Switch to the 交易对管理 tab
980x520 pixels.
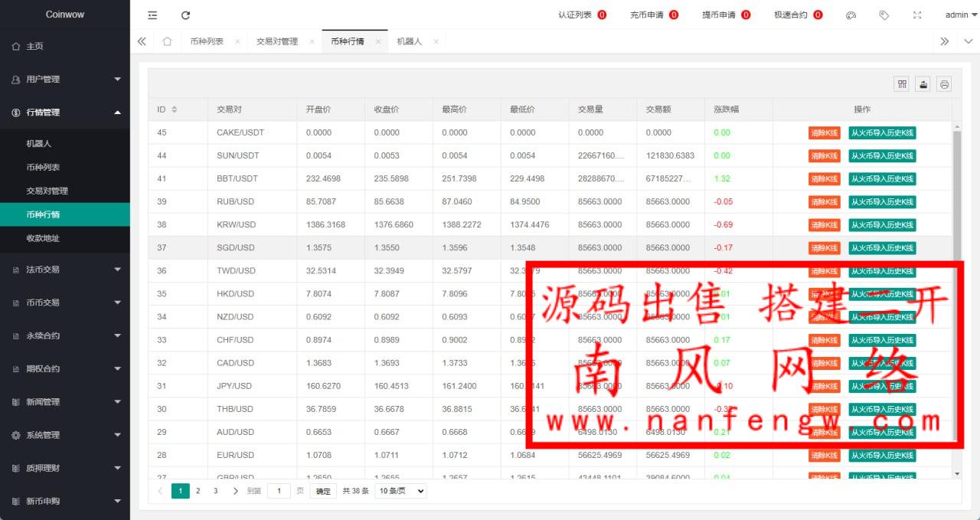pyautogui.click(x=276, y=41)
